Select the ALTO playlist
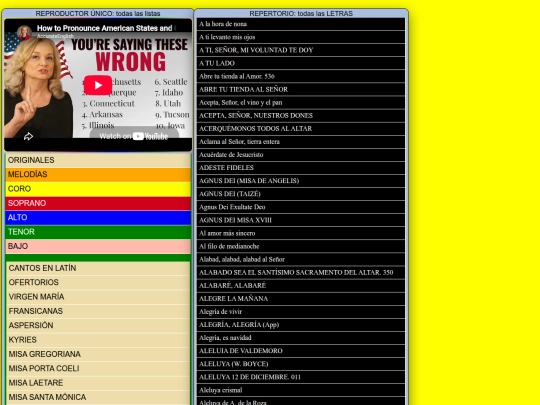 pyautogui.click(x=98, y=217)
